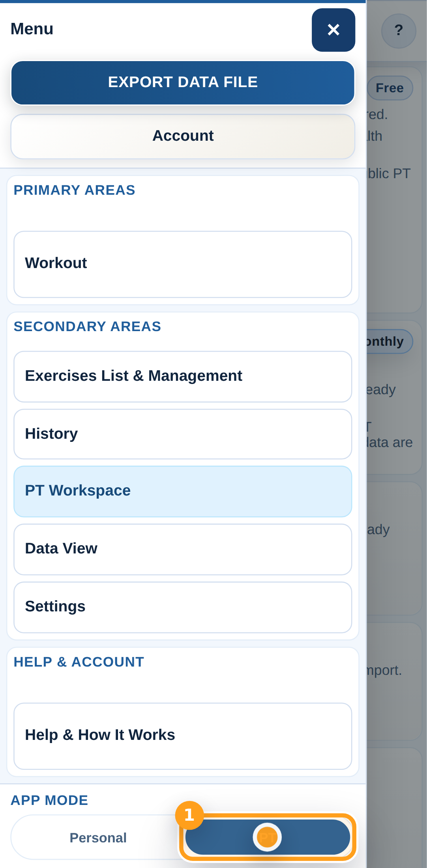
Task: Tap the question mark help icon
Action: (399, 31)
